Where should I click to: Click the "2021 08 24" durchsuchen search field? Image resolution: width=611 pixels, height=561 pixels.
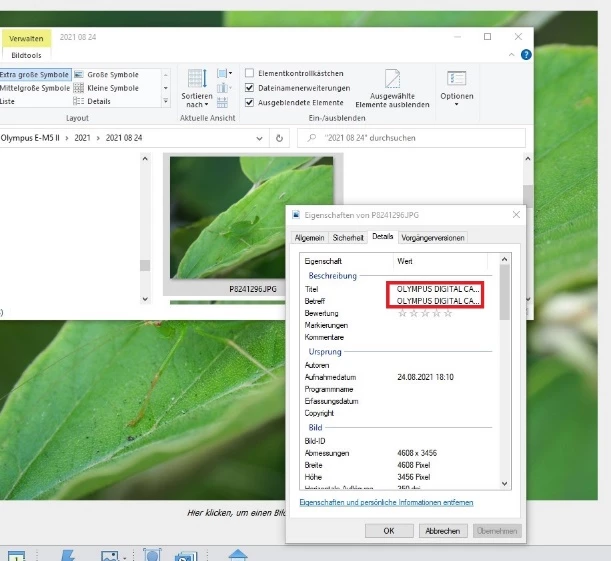click(411, 138)
